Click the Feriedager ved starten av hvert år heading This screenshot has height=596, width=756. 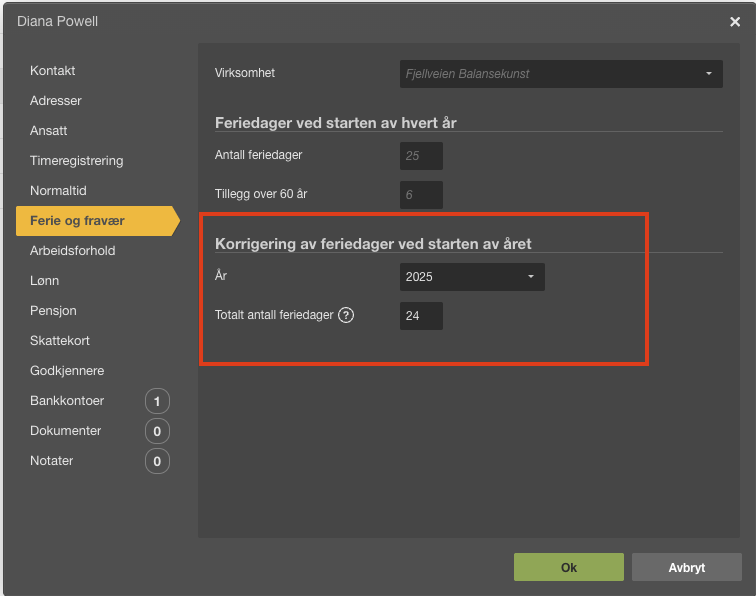(336, 123)
